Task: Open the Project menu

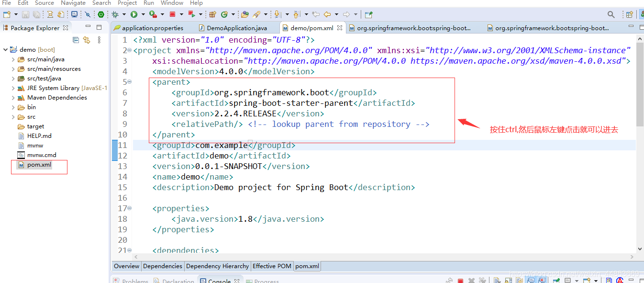Action: pyautogui.click(x=127, y=3)
